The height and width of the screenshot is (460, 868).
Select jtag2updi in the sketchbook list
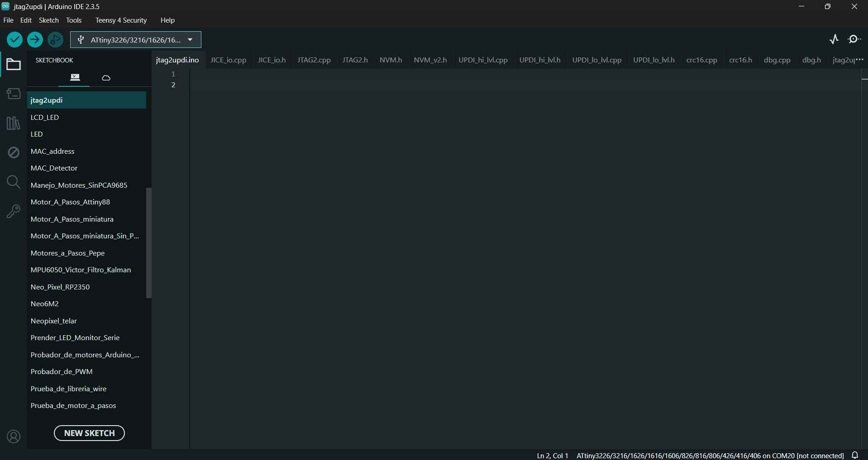click(x=86, y=100)
